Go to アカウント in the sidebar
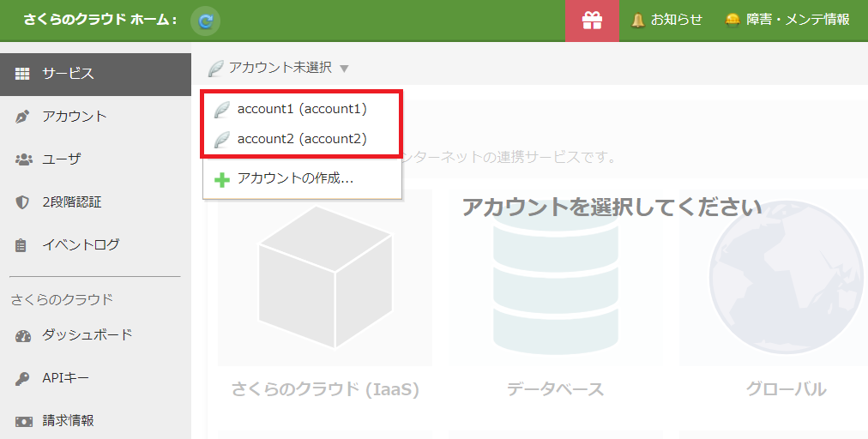This screenshot has height=439, width=868. coord(75,117)
